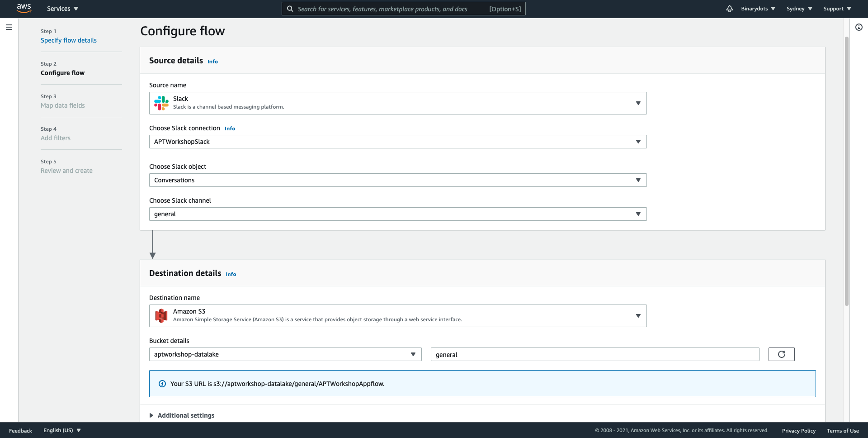Viewport: 868px width, 438px height.
Task: Click the Amazon S3 bucket icon
Action: [161, 316]
